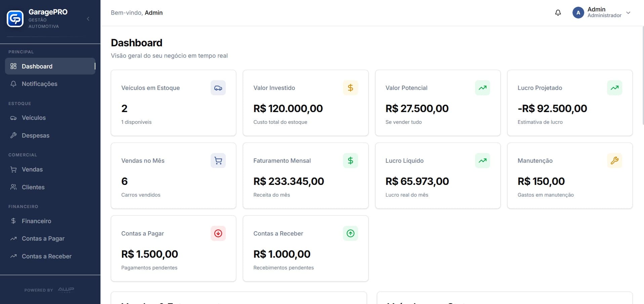Viewport: 644px width, 304px height.
Task: Click the 'Carros vendidos' caption
Action: [141, 195]
